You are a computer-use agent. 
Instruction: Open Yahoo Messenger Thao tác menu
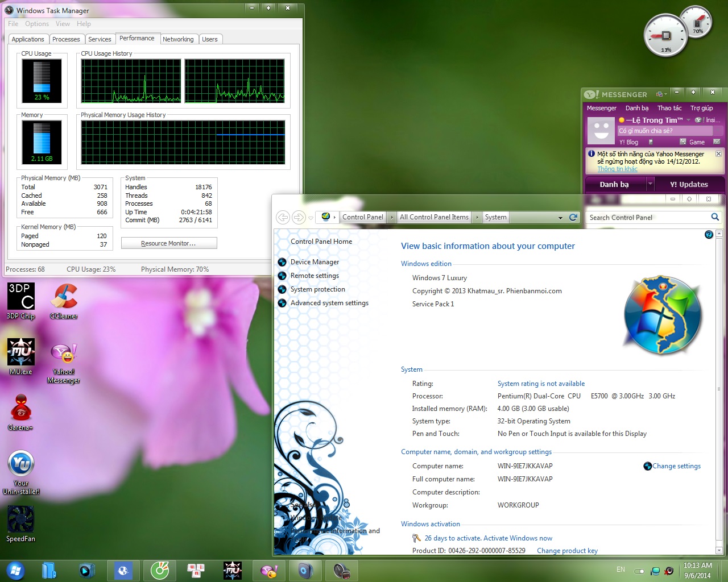[669, 108]
